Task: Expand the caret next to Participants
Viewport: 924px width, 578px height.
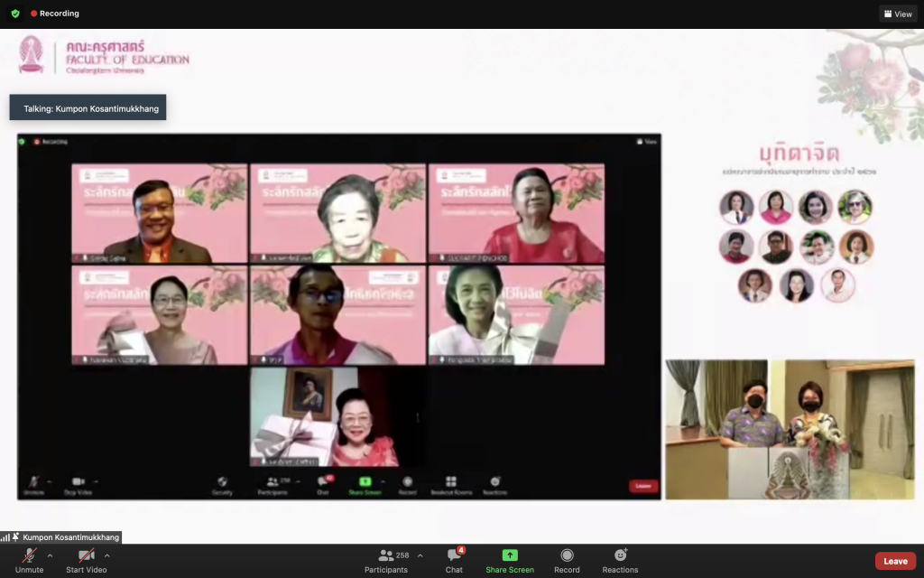Action: (420, 555)
